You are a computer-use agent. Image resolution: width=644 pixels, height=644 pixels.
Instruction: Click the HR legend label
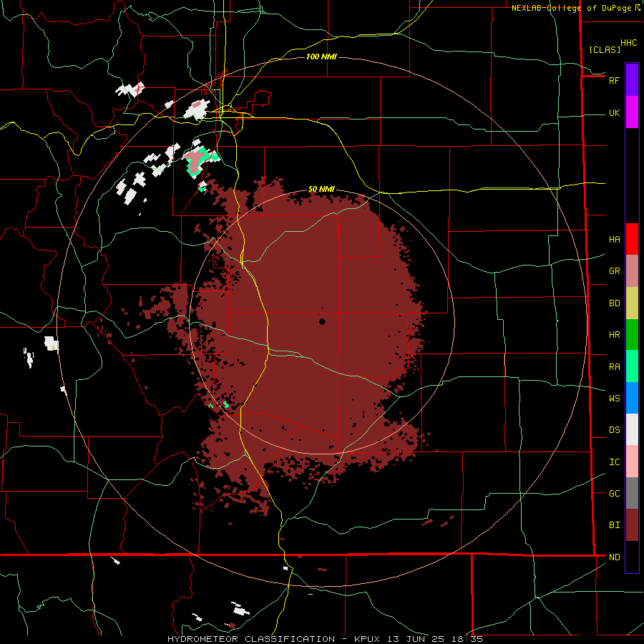614,335
